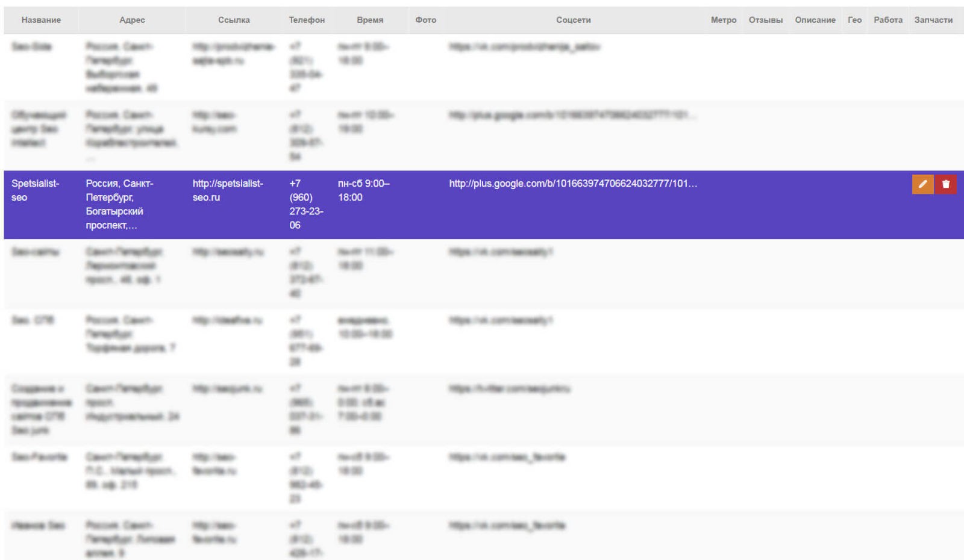Click the Название column header

[x=41, y=20]
